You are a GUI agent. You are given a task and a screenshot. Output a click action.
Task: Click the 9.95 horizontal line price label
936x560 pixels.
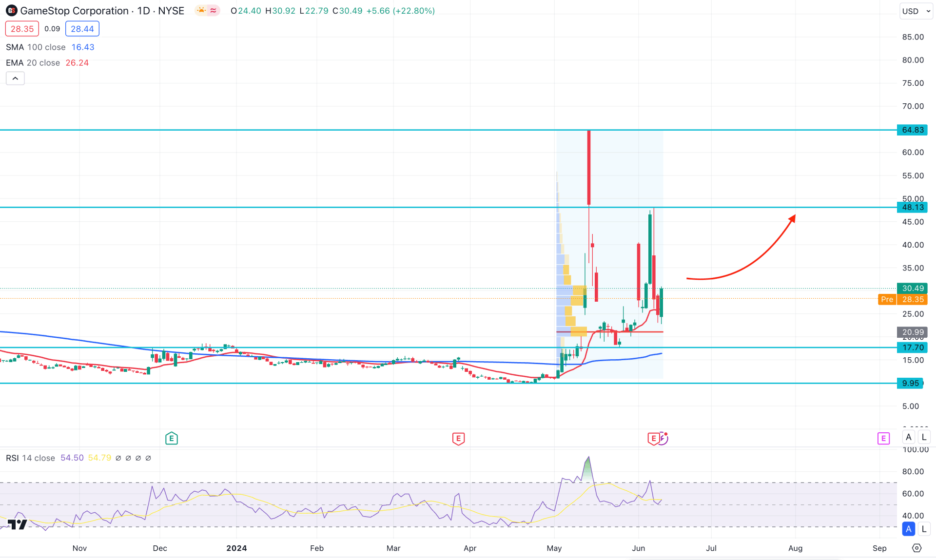tap(910, 384)
